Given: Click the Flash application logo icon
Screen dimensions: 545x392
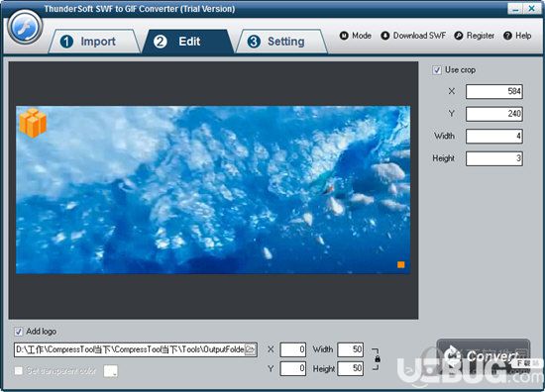Looking at the screenshot, I should tap(25, 27).
